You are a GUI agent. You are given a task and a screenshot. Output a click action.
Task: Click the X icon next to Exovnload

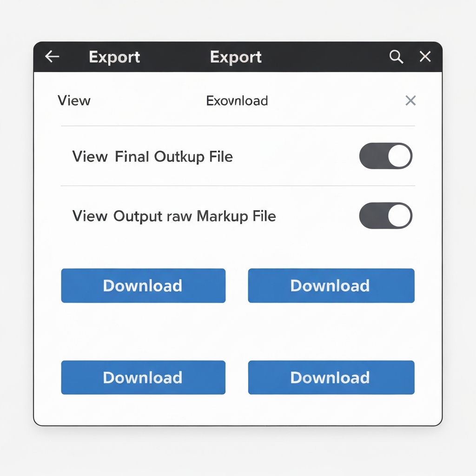point(410,101)
